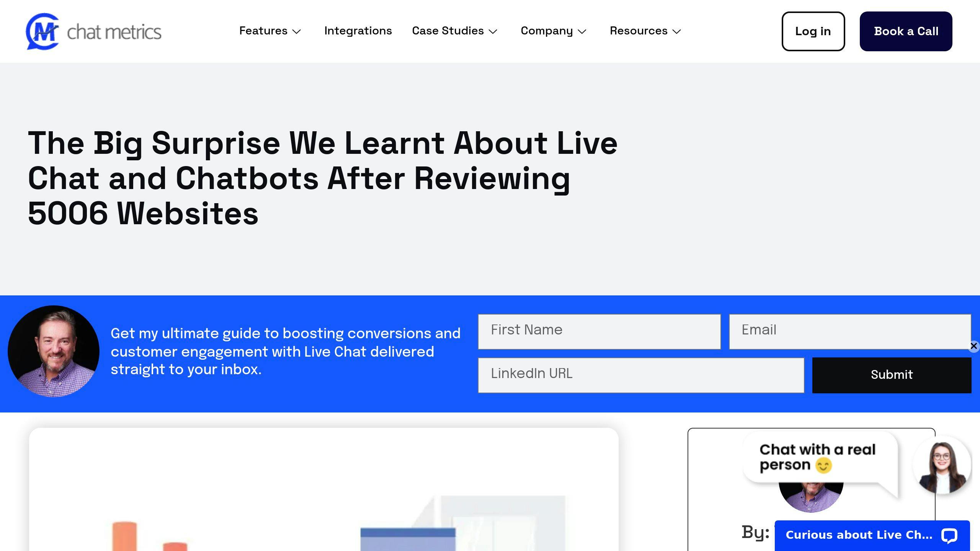Image resolution: width=980 pixels, height=551 pixels.
Task: Focus the LinkedIn URL field
Action: pyautogui.click(x=641, y=375)
